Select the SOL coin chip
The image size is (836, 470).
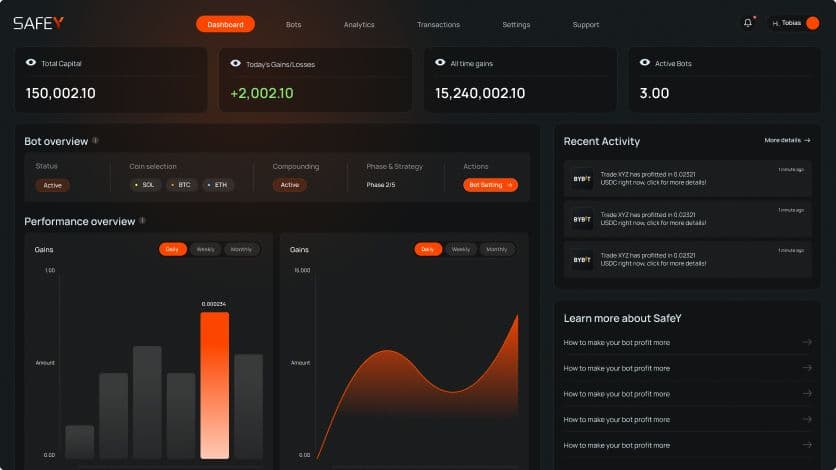(x=145, y=185)
